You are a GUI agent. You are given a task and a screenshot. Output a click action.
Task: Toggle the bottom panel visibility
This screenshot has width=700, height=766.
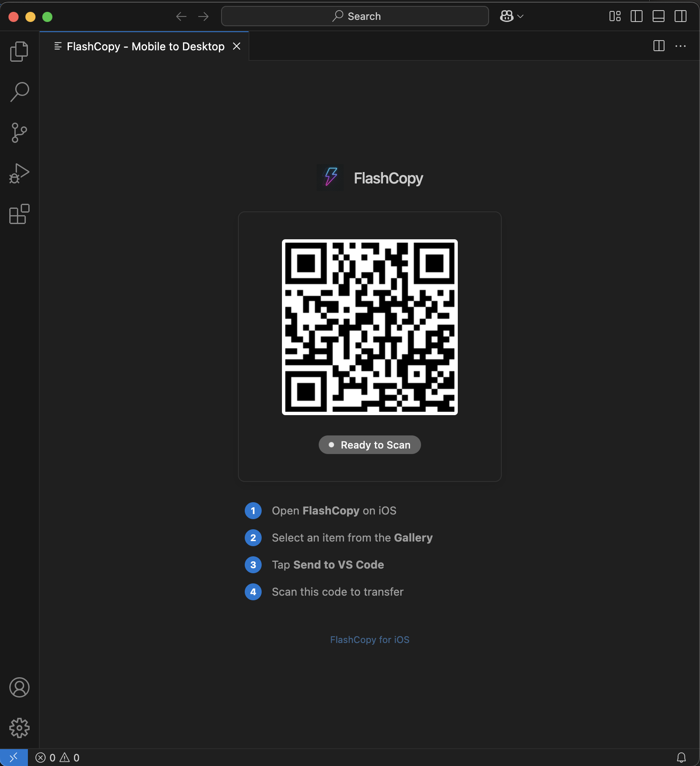point(659,16)
